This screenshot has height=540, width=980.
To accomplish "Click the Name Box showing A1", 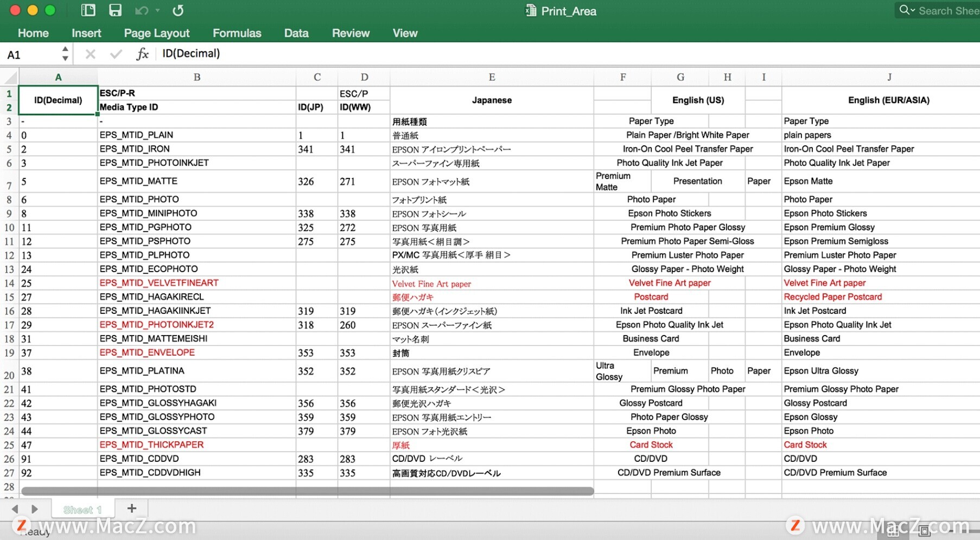I will pyautogui.click(x=30, y=54).
